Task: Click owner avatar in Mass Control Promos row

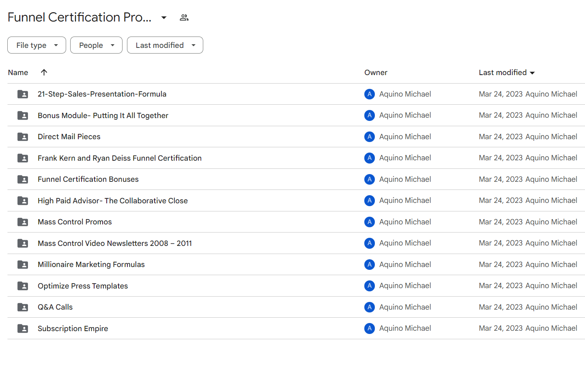Action: [x=370, y=222]
